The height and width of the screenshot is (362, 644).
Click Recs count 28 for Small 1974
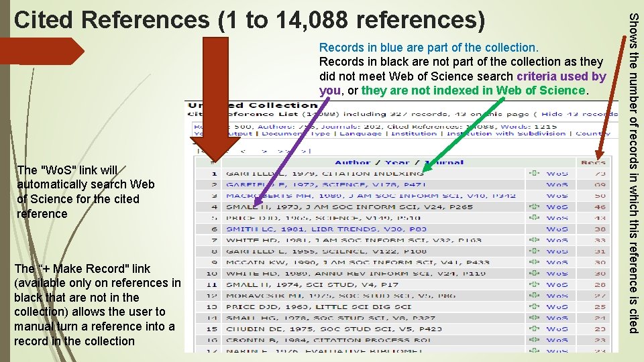[x=600, y=284]
